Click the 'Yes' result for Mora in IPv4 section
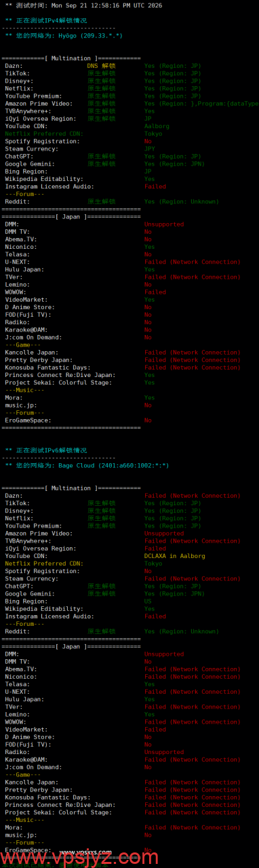The image size is (259, 868). [150, 398]
